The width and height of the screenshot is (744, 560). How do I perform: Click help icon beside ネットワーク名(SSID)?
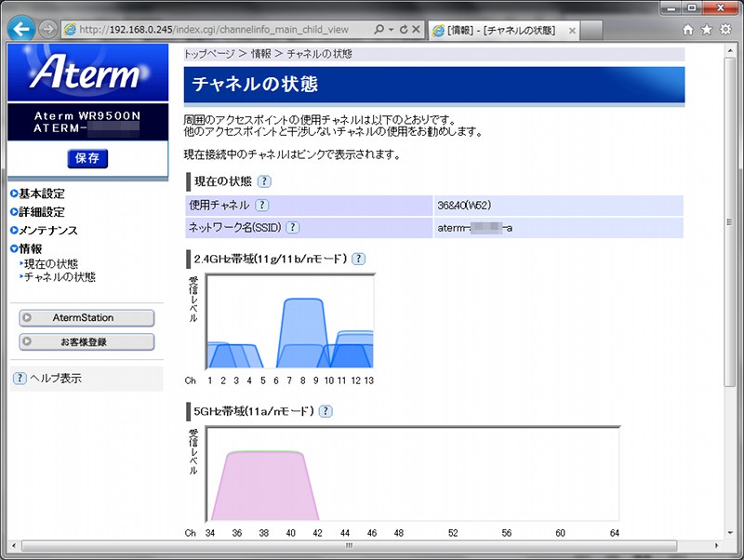[292, 227]
